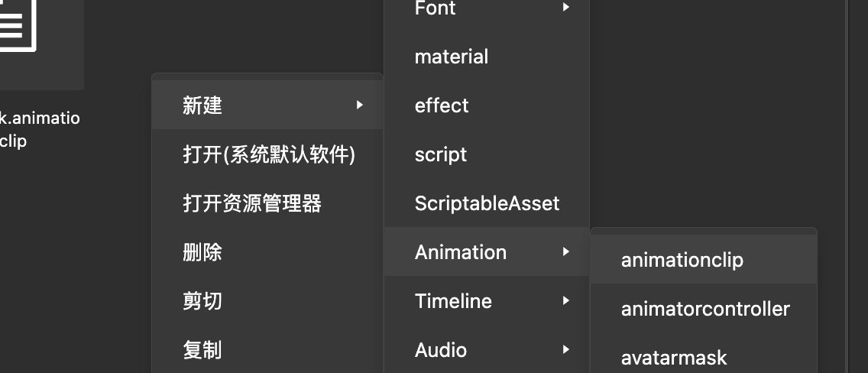Expand the Font submenu
The image size is (868, 373).
click(x=487, y=8)
